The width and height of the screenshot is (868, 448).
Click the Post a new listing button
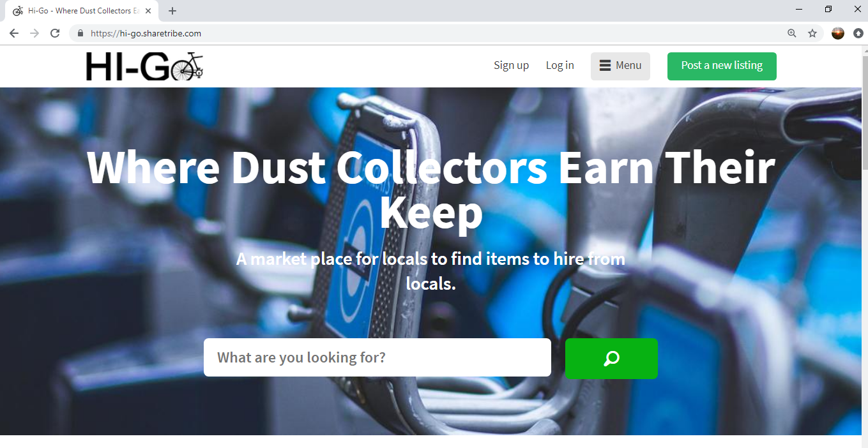coord(722,66)
